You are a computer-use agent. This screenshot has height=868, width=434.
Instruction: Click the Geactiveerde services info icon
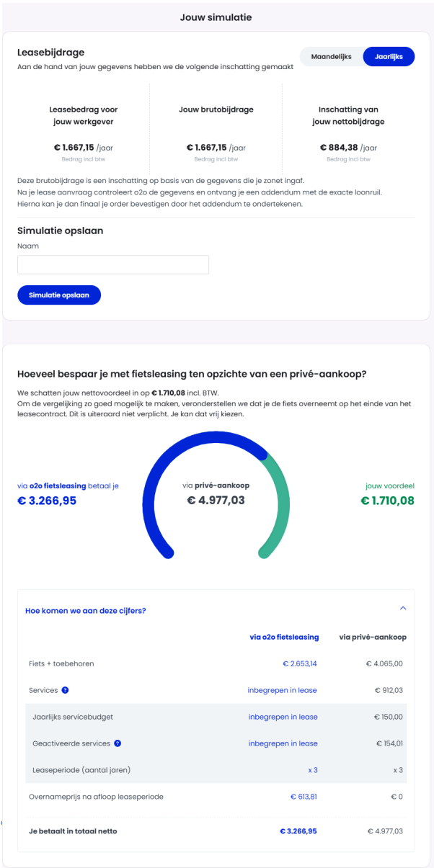point(118,743)
